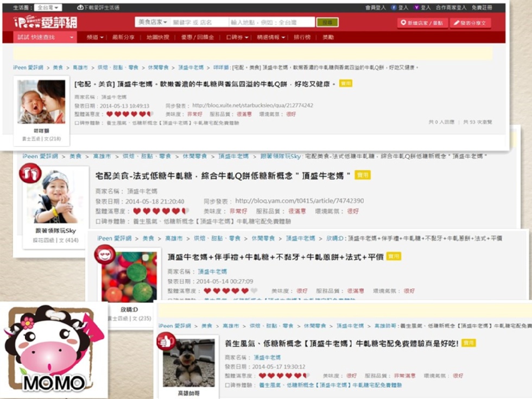Click 口碑券體驗 link in 高雄帥哥 review
Screen dimensions: 532x399
pyautogui.click(x=331, y=385)
